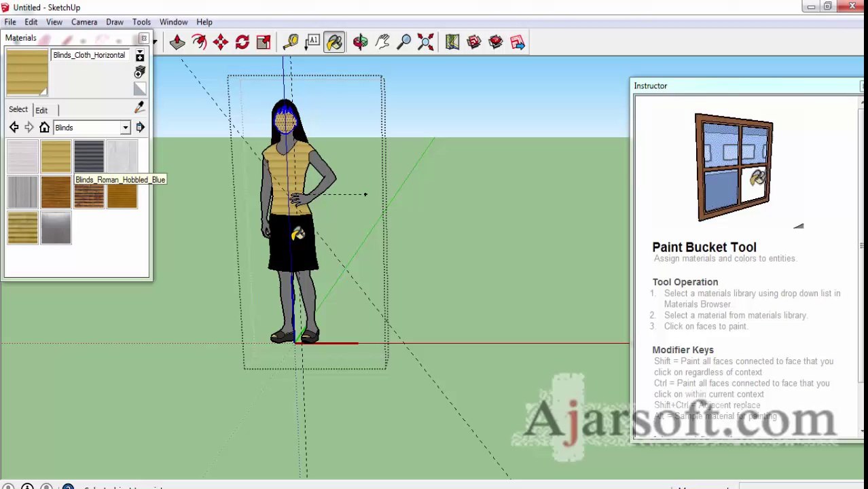This screenshot has height=489, width=868.
Task: Go forward in materials browser
Action: (x=29, y=128)
